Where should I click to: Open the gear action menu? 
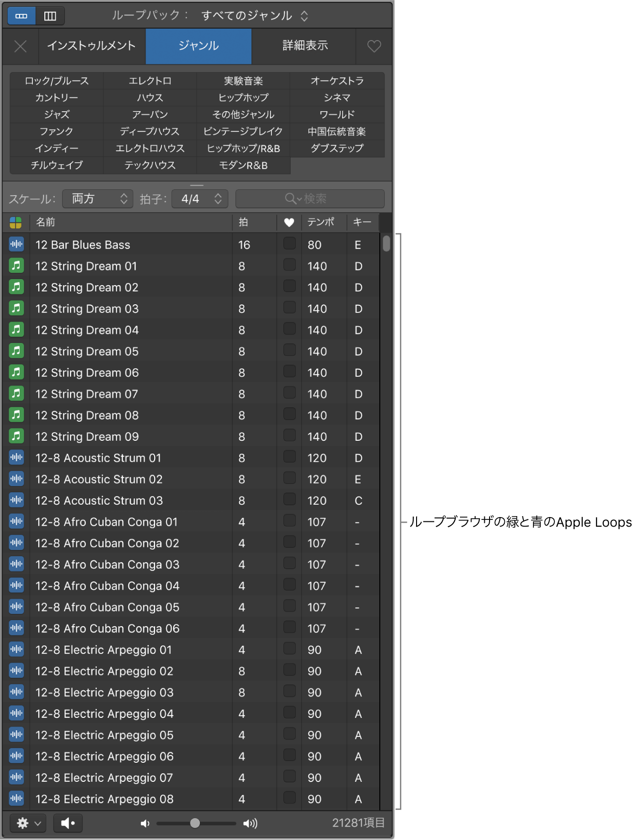click(28, 823)
